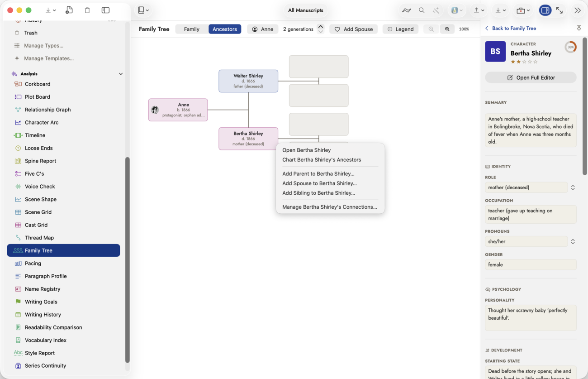Adjust the generations stepper
This screenshot has width=588, height=379.
pos(321,29)
